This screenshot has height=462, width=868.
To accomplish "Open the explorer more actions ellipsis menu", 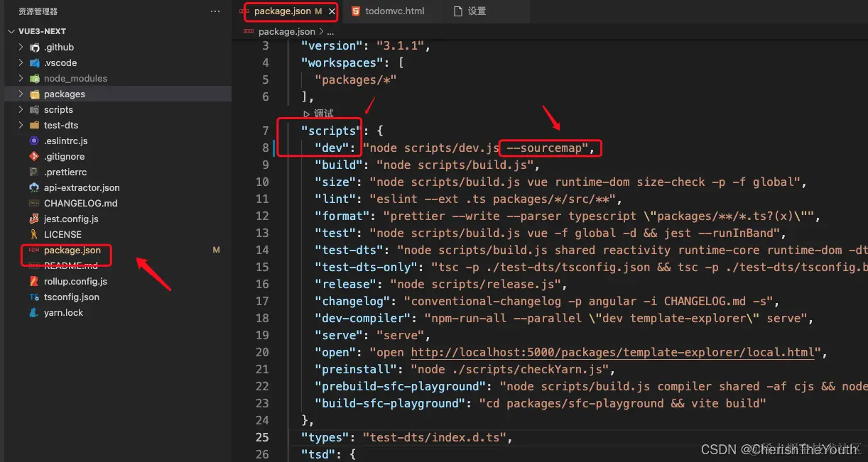I will point(215,11).
